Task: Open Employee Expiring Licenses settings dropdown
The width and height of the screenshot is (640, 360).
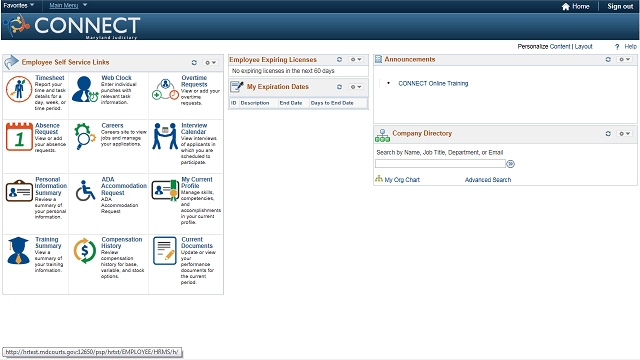Action: point(356,60)
